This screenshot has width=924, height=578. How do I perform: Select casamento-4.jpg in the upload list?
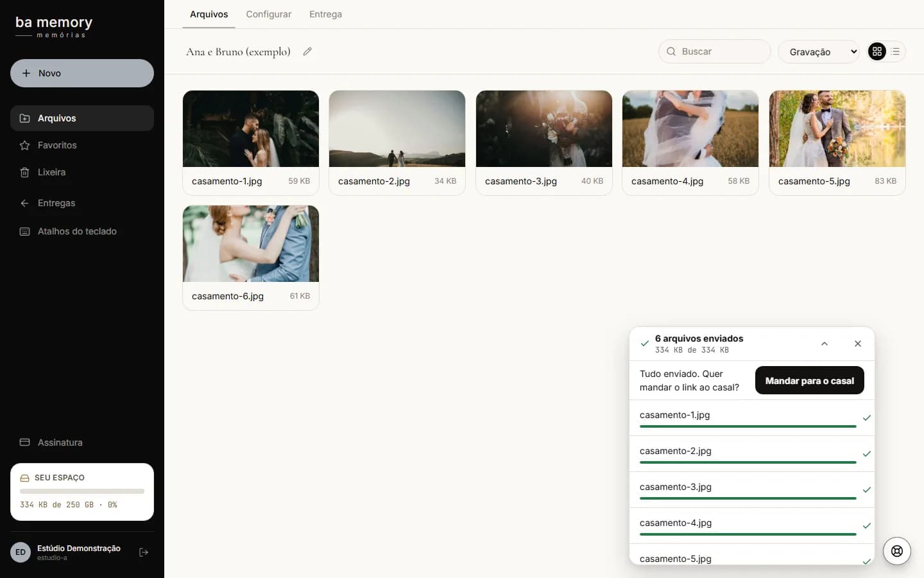click(x=752, y=526)
